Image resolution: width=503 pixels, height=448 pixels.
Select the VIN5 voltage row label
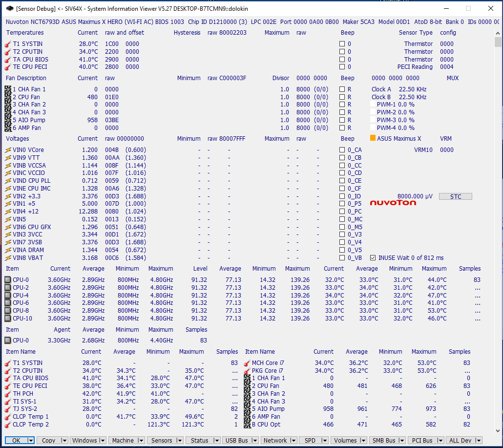pyautogui.click(x=19, y=219)
